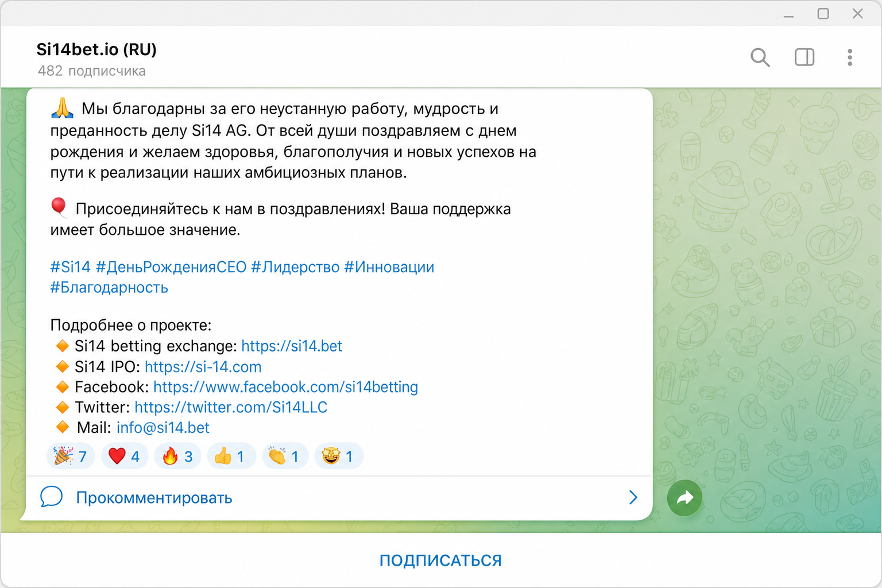The width and height of the screenshot is (882, 588).
Task: Toggle the thumbs up reaction
Action: pos(231,457)
